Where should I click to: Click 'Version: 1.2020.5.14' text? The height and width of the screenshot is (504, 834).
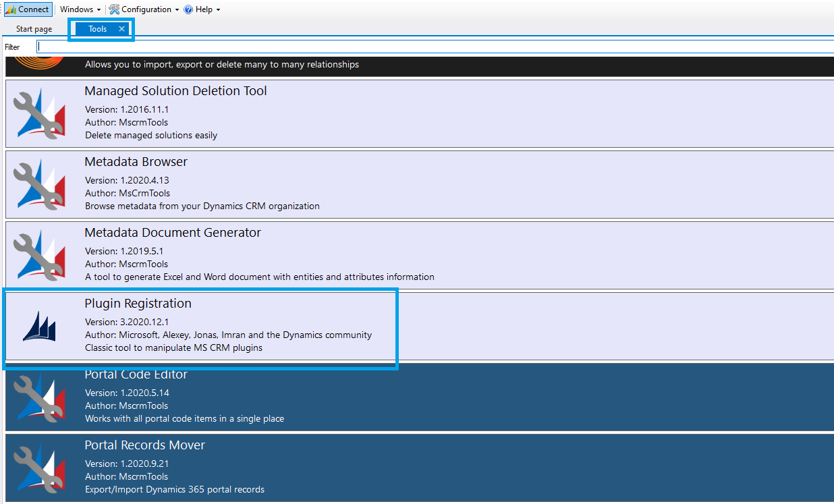[x=127, y=393]
